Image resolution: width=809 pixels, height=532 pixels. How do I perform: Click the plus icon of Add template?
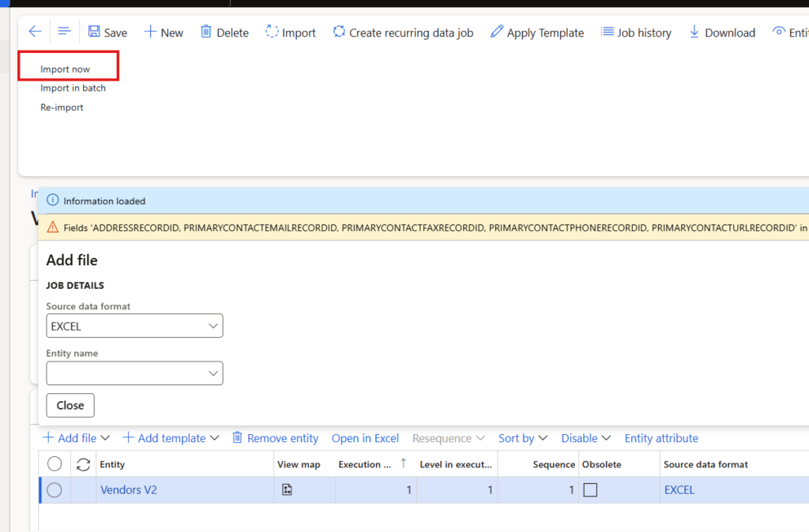[128, 437]
